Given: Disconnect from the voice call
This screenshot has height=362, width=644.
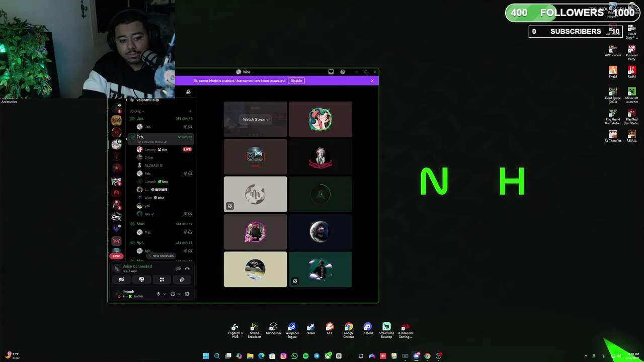Looking at the screenshot, I should [x=187, y=268].
